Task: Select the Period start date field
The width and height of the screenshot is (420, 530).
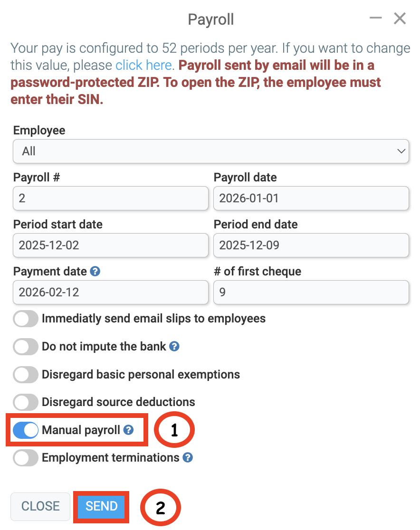Action: (110, 246)
